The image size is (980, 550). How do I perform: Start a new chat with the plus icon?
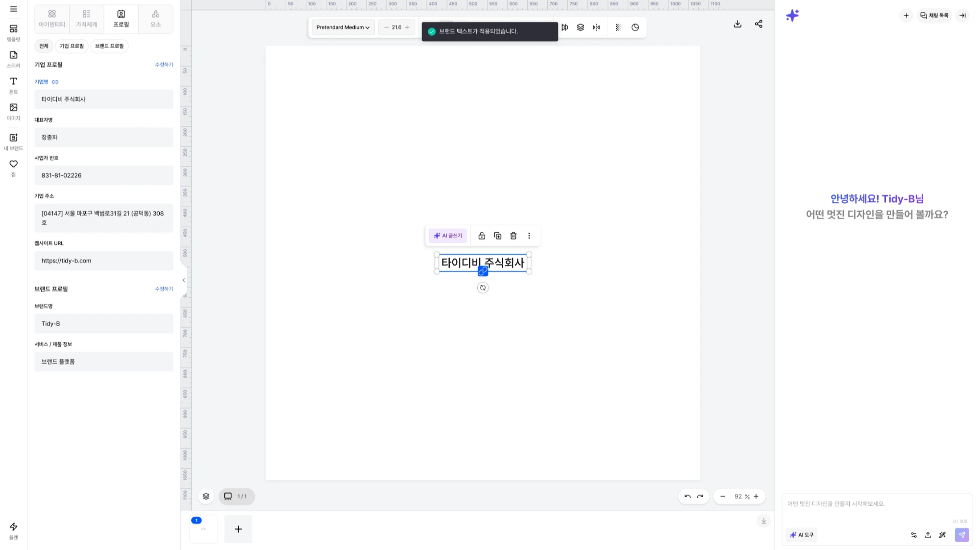(x=906, y=15)
